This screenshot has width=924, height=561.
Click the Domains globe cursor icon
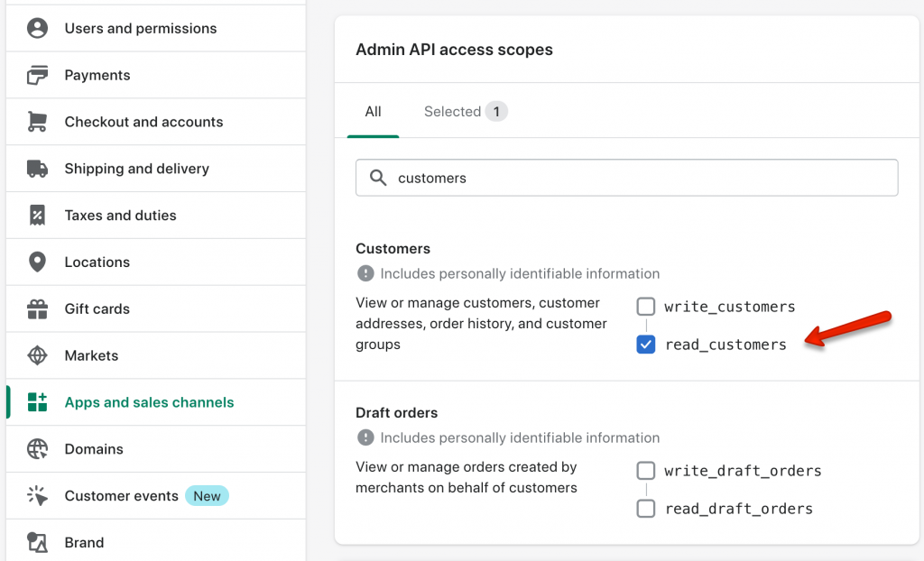(x=37, y=449)
